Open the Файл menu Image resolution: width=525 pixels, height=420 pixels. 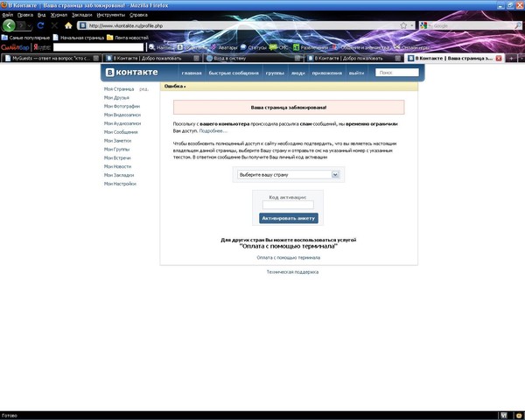coord(8,15)
